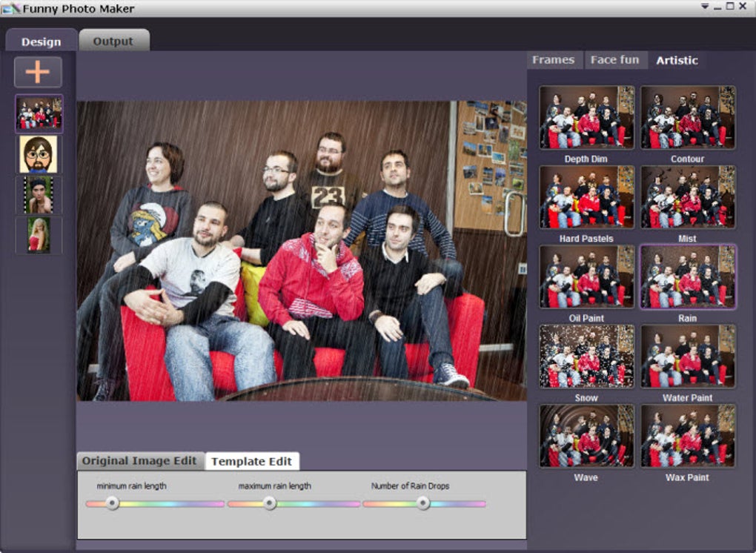Apply the Water Paint effect thumbnail
The width and height of the screenshot is (756, 553).
coord(688,356)
